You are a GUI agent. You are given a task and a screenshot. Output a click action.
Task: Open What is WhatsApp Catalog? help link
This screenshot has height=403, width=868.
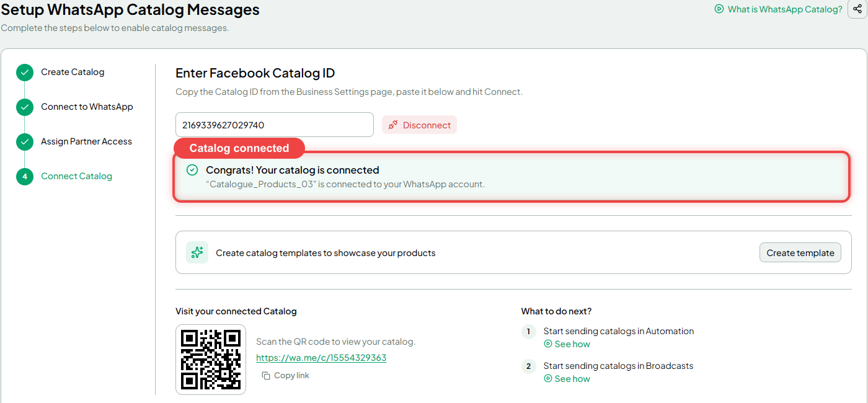tap(785, 9)
